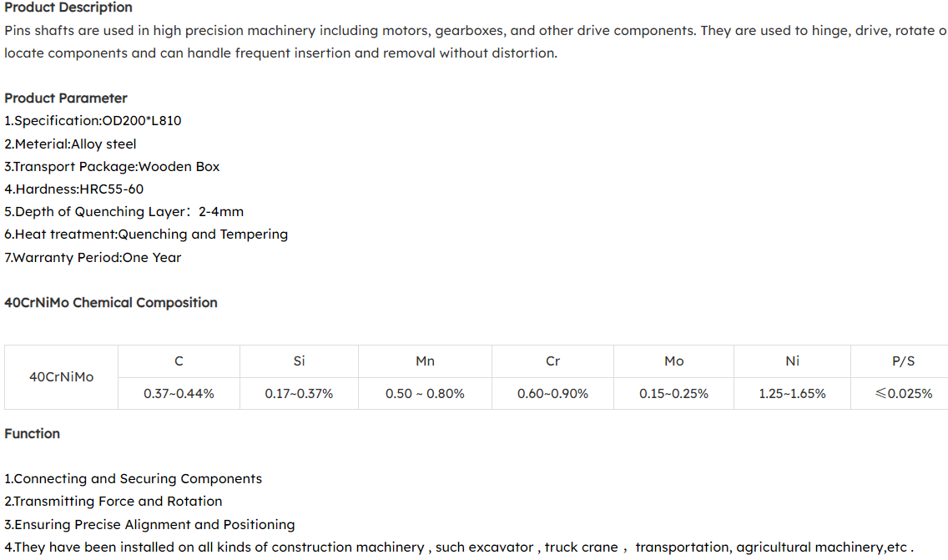This screenshot has height=560, width=948.
Task: Click the Si column header cell
Action: [x=299, y=361]
